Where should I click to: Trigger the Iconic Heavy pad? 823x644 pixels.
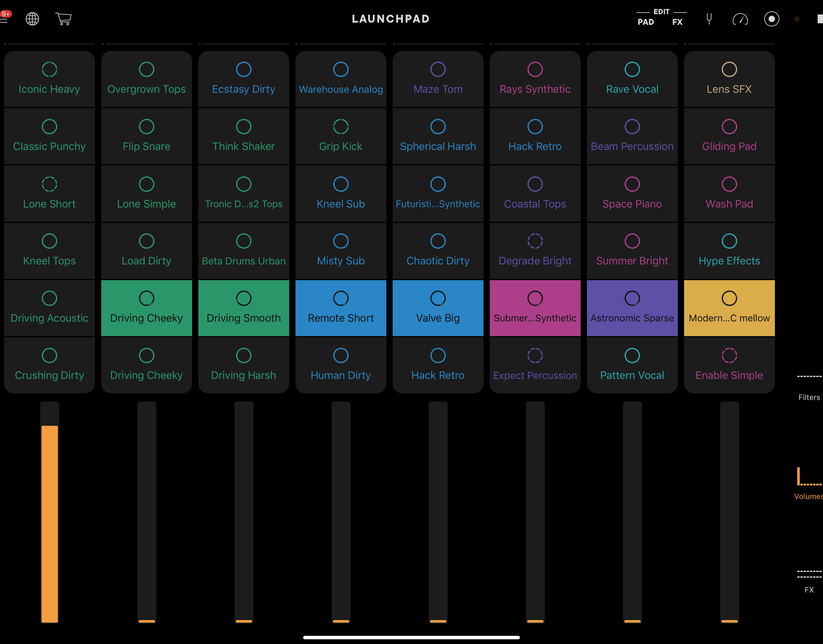coord(49,79)
